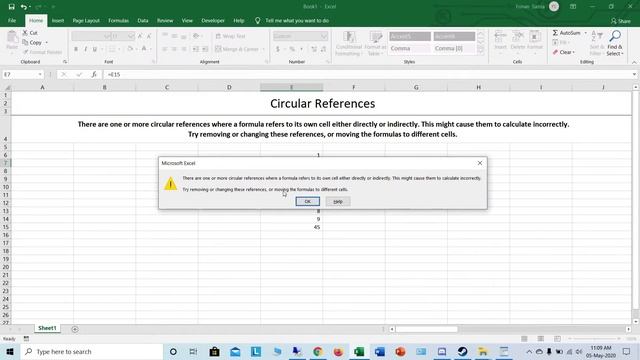Switch to the Page Layout tab
The image size is (640, 360).
(x=86, y=20)
